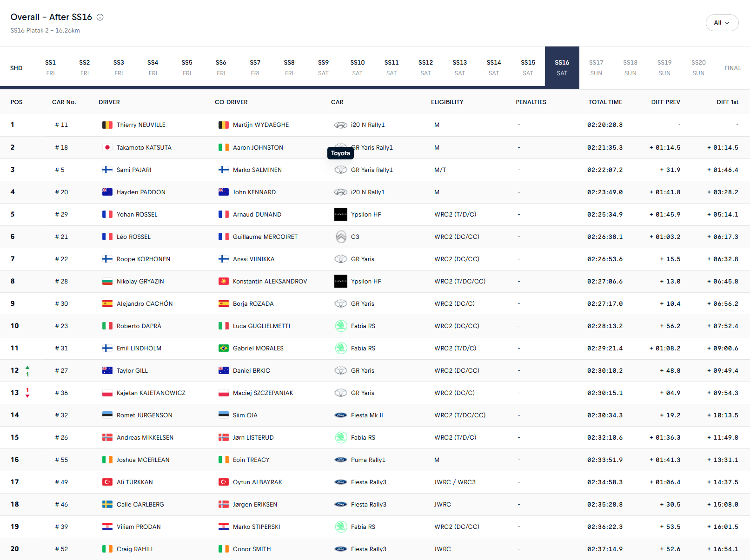The width and height of the screenshot is (750, 560).
Task: Click Lancia logo in Yohan Rossel row
Action: point(341,214)
